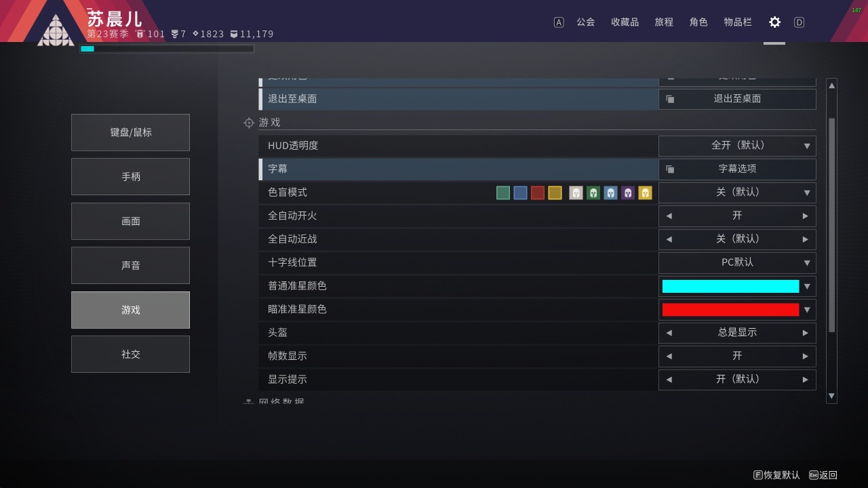Image resolution: width=868 pixels, height=488 pixels.
Task: Switch 全自动开火 with the left arrow
Action: point(669,216)
